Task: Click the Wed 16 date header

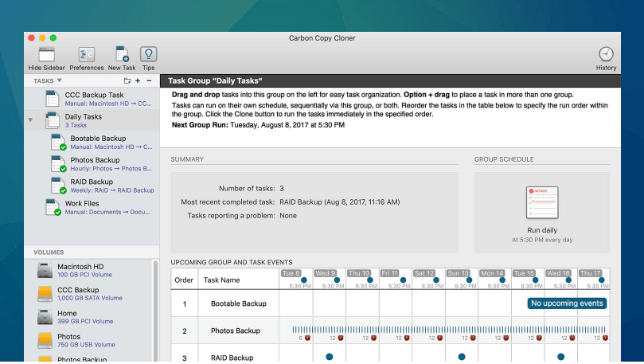Action: click(558, 273)
